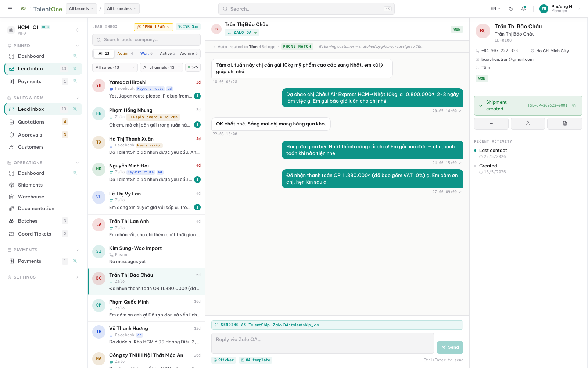Viewport: 588px width, 368px height.
Task: Open Documentation in the sidebar
Action: [x=43, y=208]
